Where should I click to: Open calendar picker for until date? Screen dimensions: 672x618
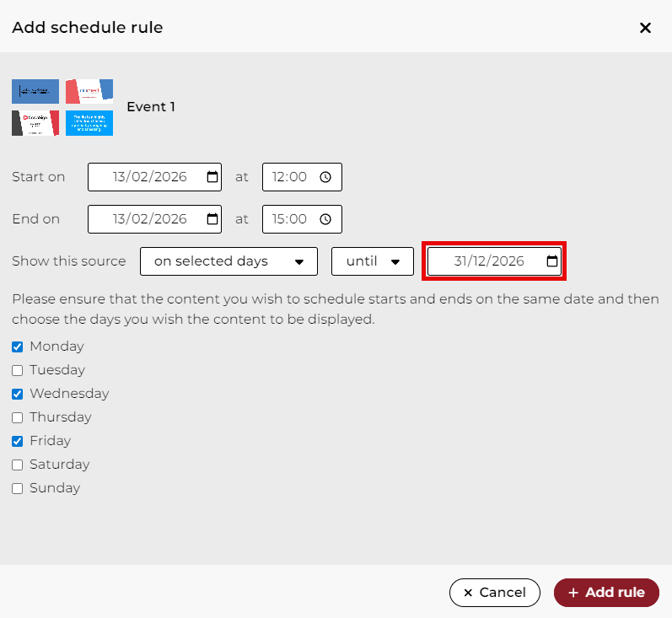coord(552,261)
